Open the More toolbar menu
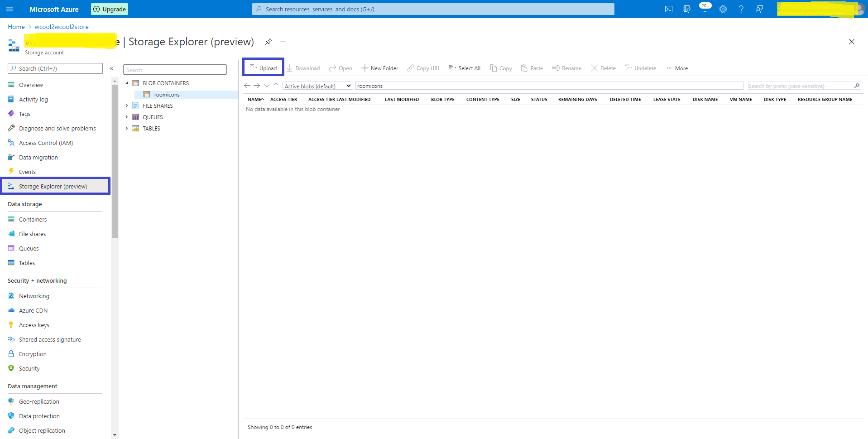Viewport: 868px width, 439px height. 677,68
